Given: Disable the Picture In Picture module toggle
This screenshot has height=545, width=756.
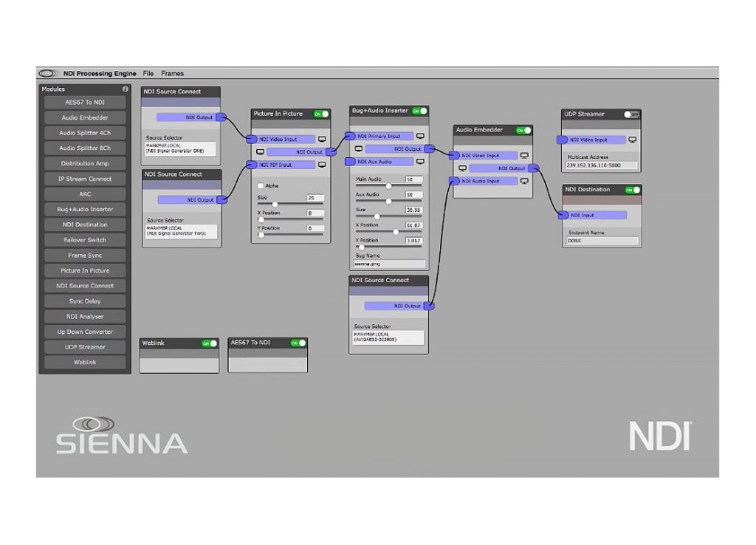Looking at the screenshot, I should click(x=320, y=114).
